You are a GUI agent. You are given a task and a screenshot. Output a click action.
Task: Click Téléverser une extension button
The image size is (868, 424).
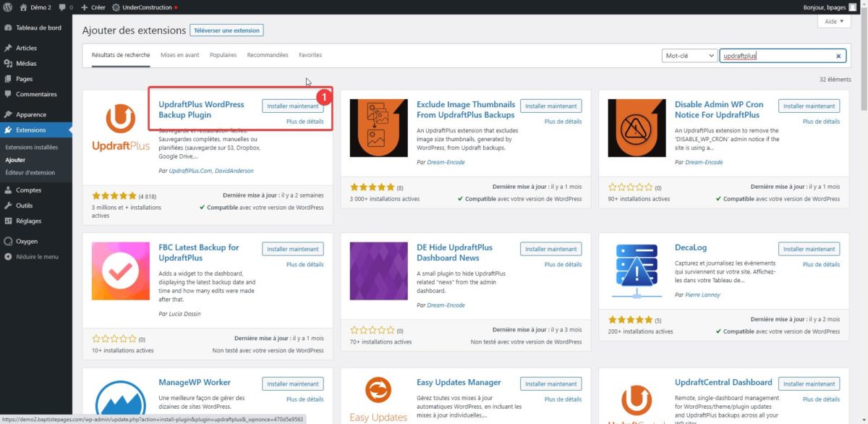click(226, 30)
